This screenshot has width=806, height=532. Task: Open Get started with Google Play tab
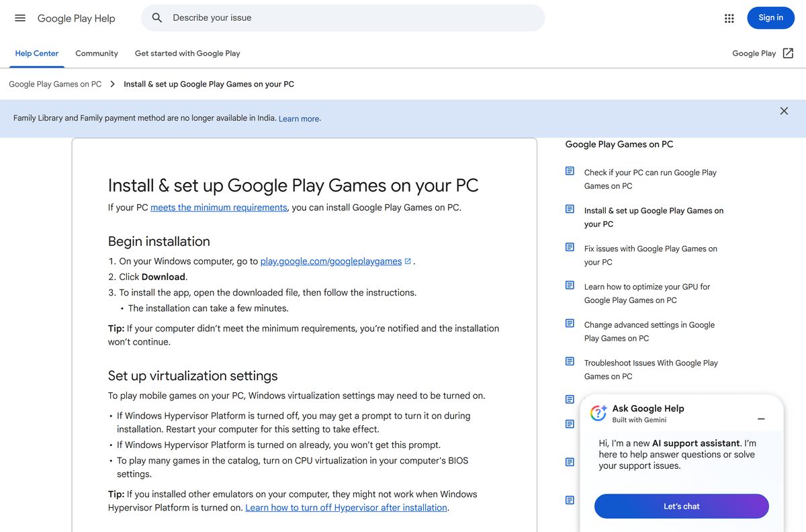coord(187,53)
